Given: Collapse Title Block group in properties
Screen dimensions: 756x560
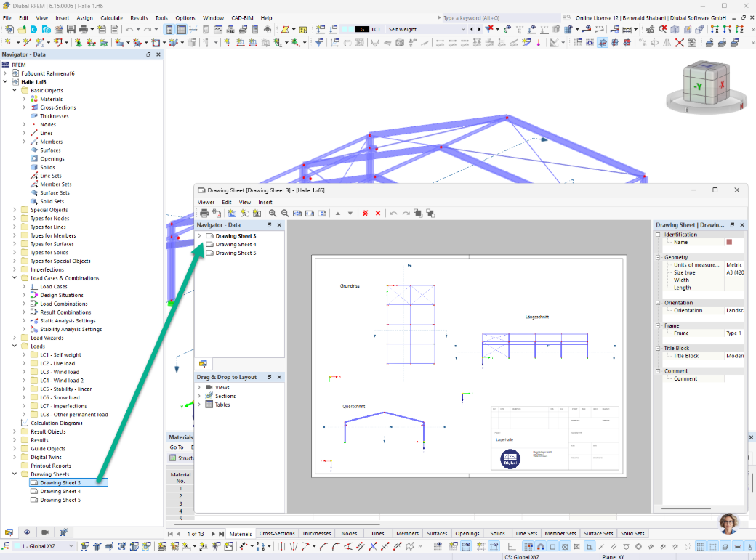Looking at the screenshot, I should click(658, 348).
